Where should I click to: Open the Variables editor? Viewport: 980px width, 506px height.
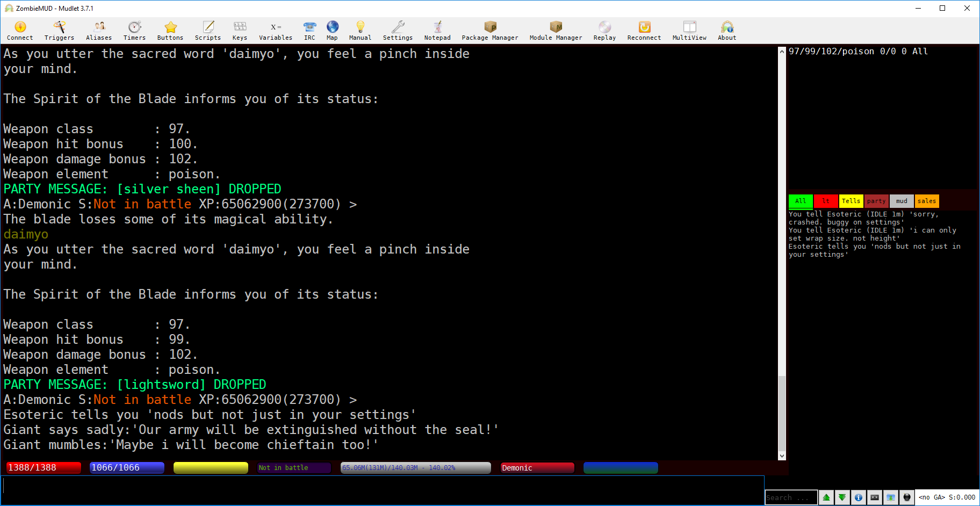(x=276, y=31)
